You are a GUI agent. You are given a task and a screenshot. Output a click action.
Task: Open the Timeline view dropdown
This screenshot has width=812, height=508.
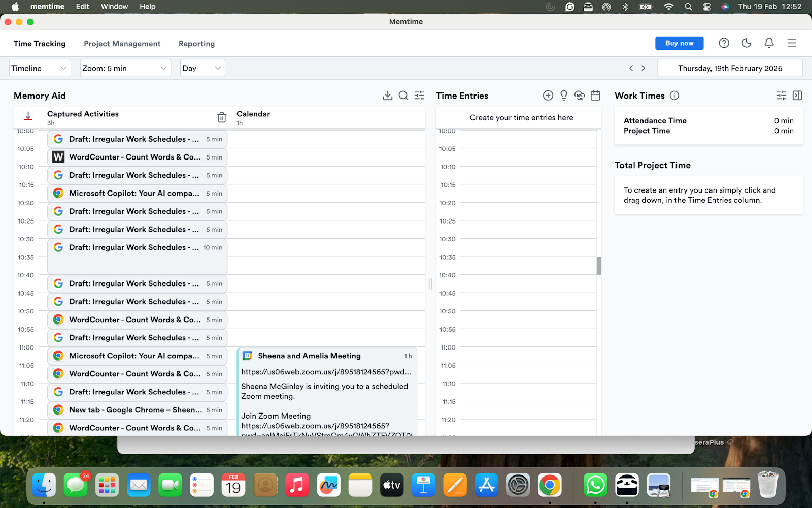(x=40, y=68)
